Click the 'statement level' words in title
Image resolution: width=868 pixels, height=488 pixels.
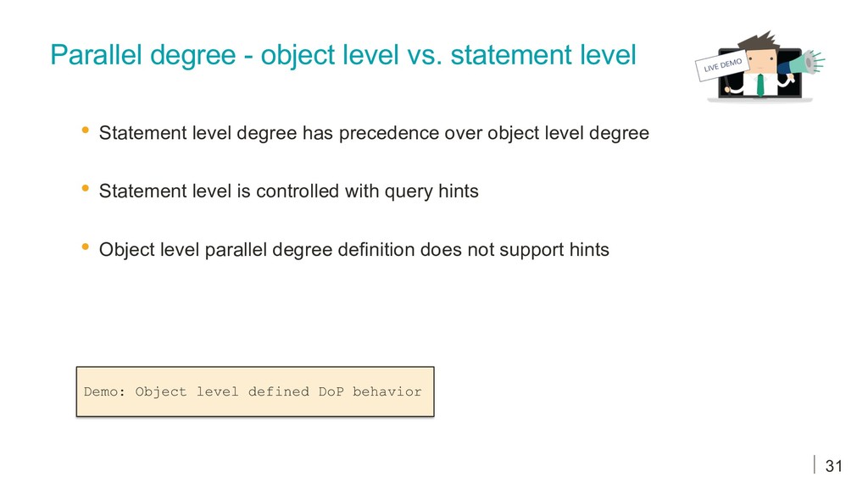(x=543, y=55)
